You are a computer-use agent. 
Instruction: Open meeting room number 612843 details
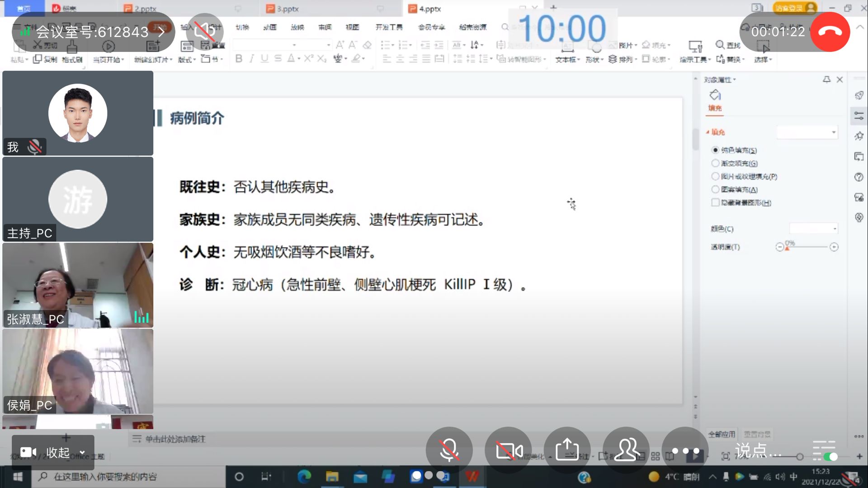pos(93,32)
